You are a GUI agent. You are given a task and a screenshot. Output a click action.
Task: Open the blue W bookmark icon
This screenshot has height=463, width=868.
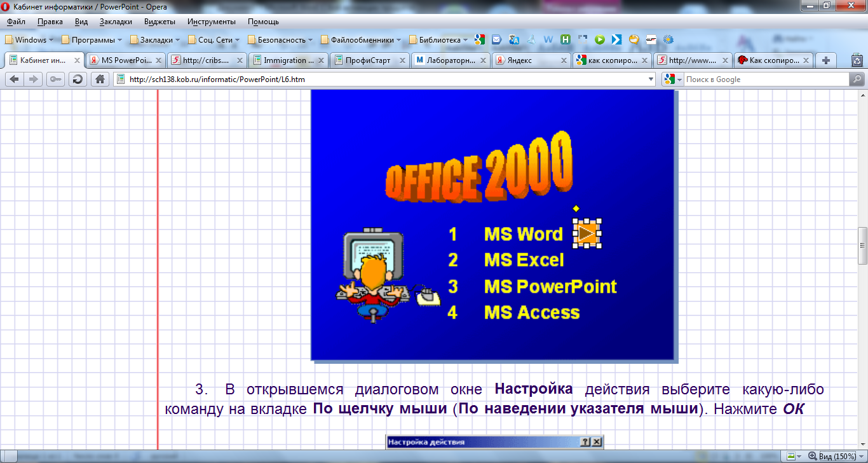[548, 39]
